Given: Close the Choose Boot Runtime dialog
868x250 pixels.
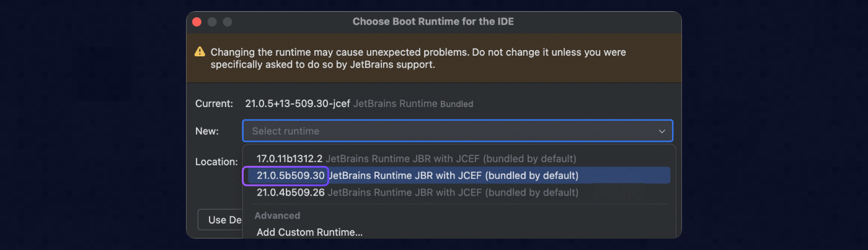Looking at the screenshot, I should pos(197,22).
